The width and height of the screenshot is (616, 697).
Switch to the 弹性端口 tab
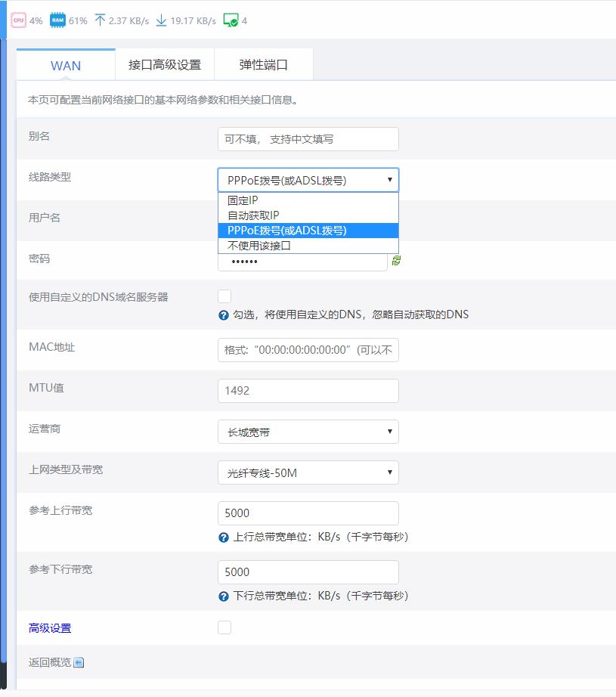[x=264, y=64]
